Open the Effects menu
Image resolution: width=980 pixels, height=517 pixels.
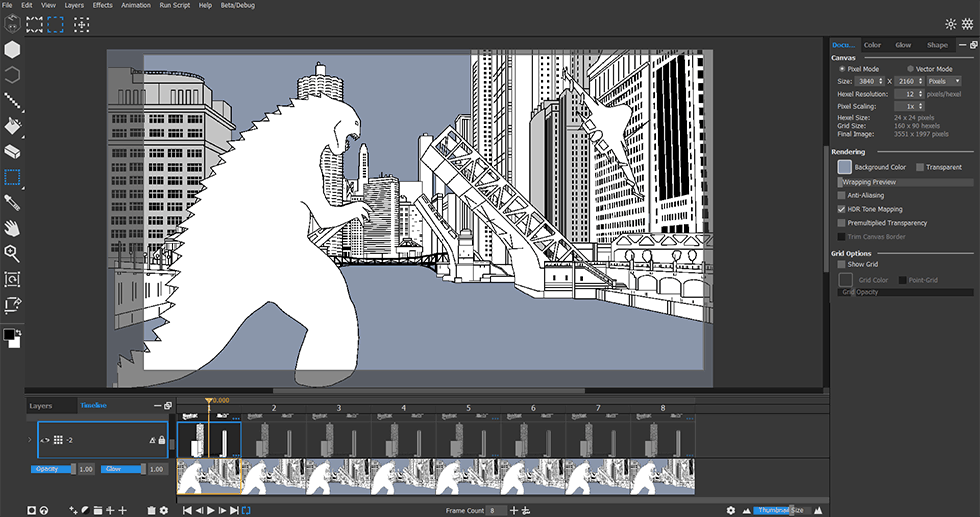pyautogui.click(x=102, y=5)
